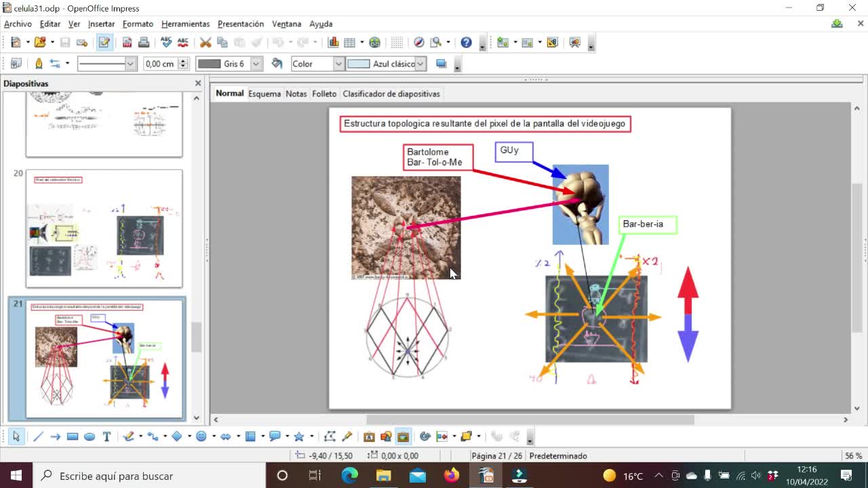
Task: Select slide 21 thumbnail
Action: tap(104, 359)
